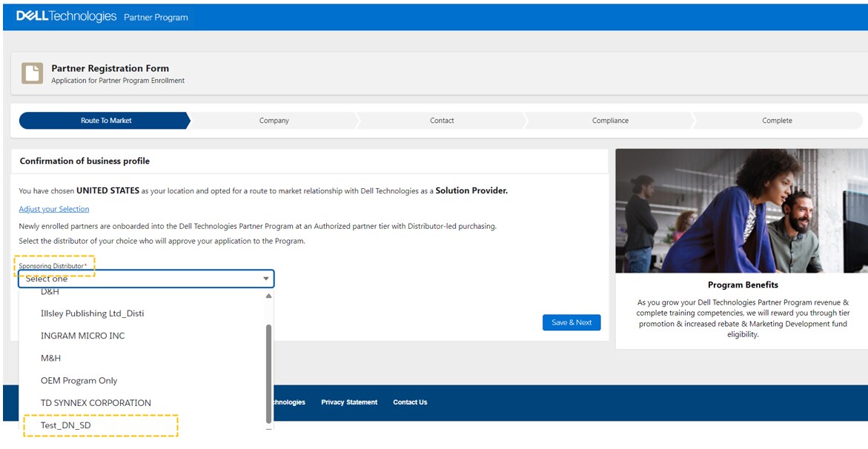Click the Contact Us footer link
Viewport: 868px width, 449px height.
coord(410,402)
